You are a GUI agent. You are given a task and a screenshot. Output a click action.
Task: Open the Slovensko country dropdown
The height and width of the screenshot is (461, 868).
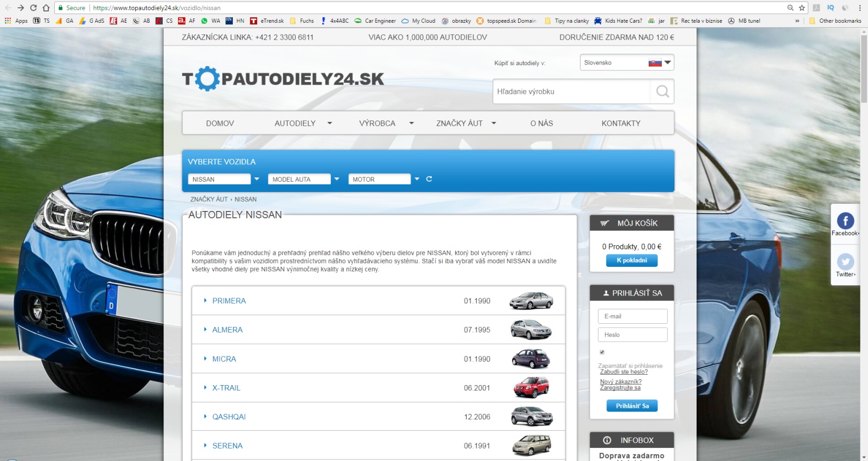click(627, 62)
